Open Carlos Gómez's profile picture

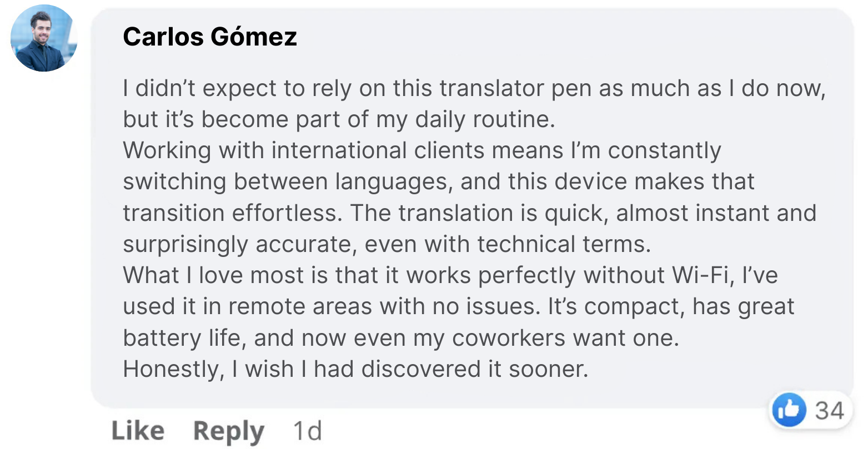(x=43, y=38)
